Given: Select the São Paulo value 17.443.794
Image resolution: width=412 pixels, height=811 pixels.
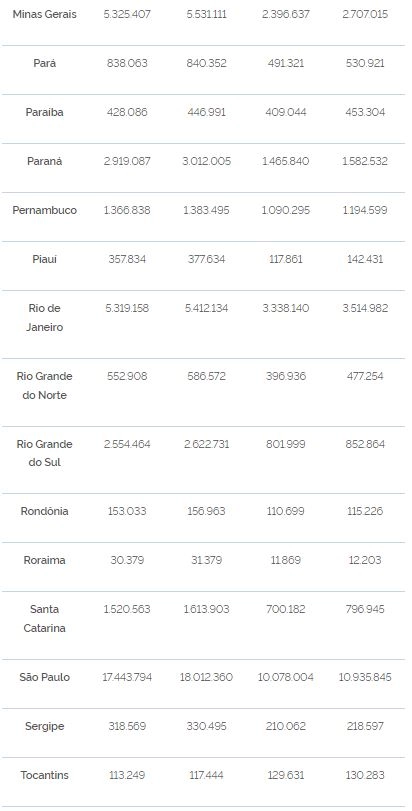Looking at the screenshot, I should click(127, 677).
